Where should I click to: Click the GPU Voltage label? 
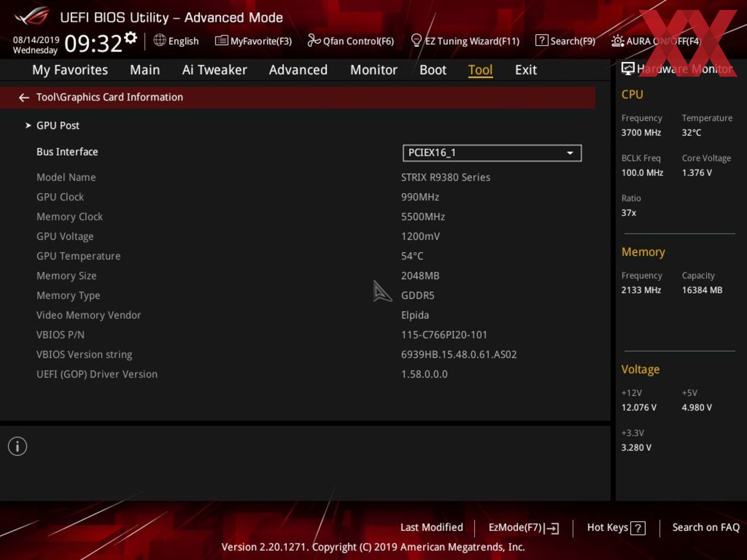click(65, 237)
